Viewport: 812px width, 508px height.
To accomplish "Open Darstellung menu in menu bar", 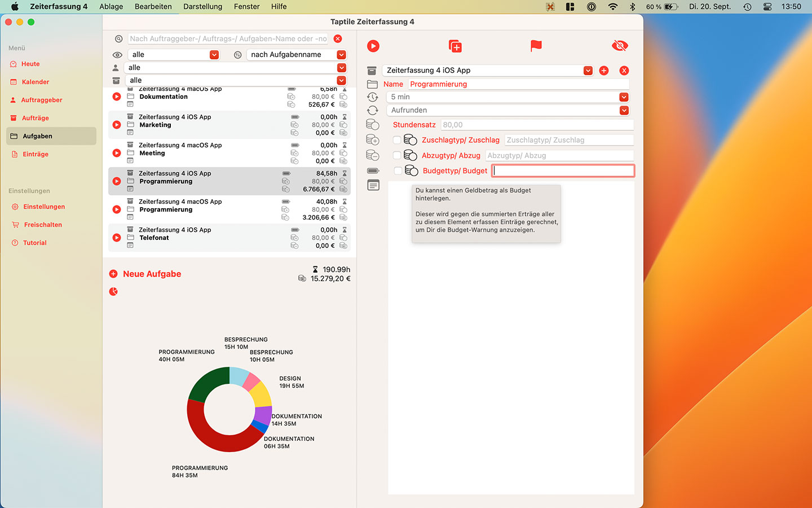I will point(203,7).
